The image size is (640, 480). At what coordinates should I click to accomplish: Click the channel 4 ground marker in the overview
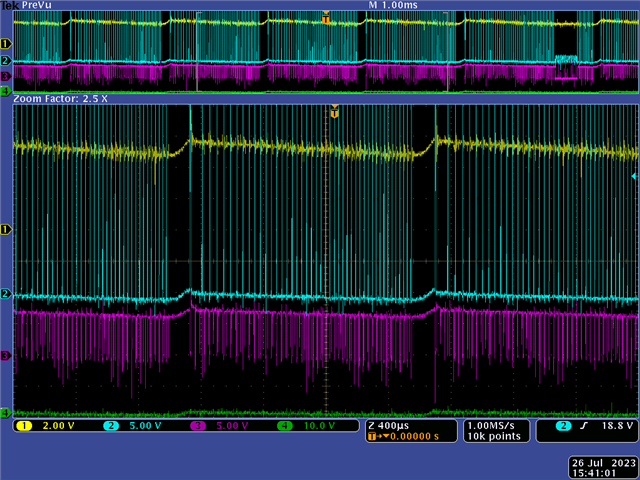6,91
